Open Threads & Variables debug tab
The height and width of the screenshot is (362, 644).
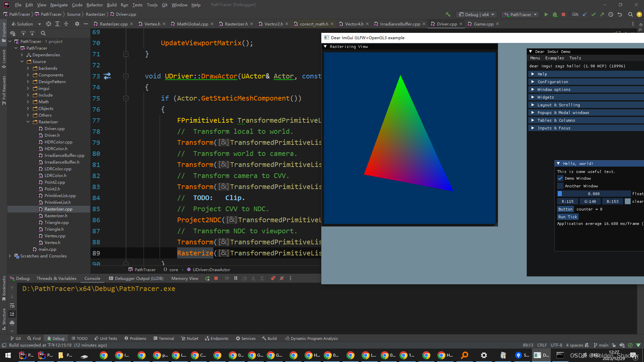tap(56, 278)
